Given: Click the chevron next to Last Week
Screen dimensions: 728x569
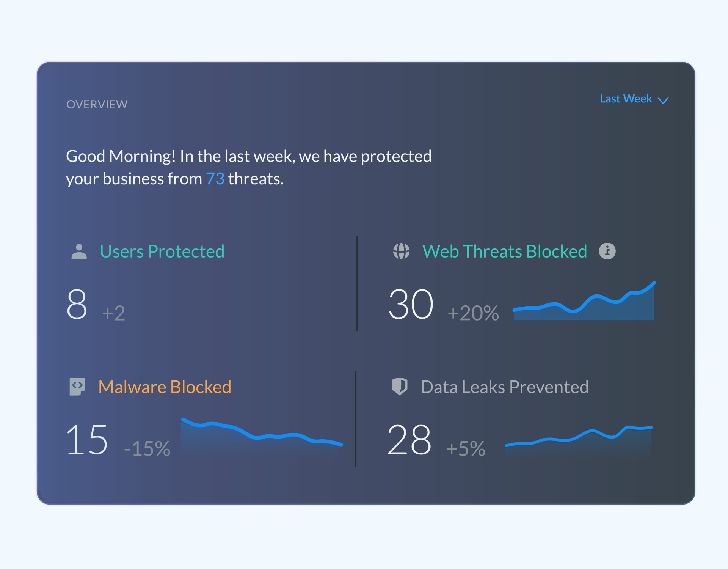Looking at the screenshot, I should point(663,101).
